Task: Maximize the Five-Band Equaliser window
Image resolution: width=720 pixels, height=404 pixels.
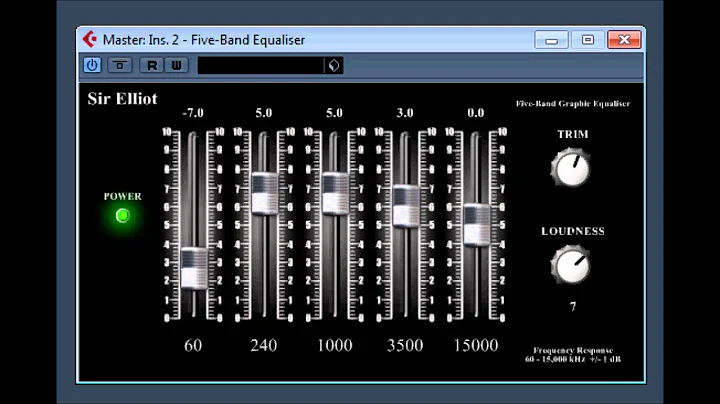Action: [x=588, y=40]
